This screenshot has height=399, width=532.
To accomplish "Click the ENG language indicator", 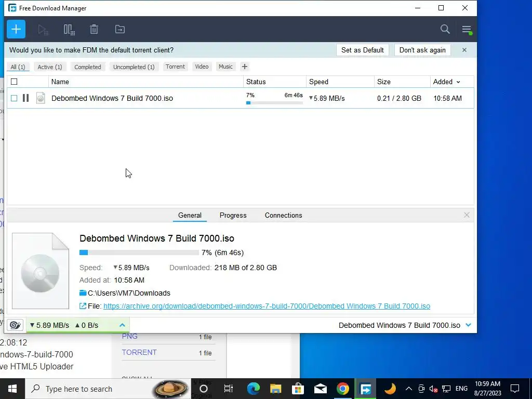I will (461, 389).
